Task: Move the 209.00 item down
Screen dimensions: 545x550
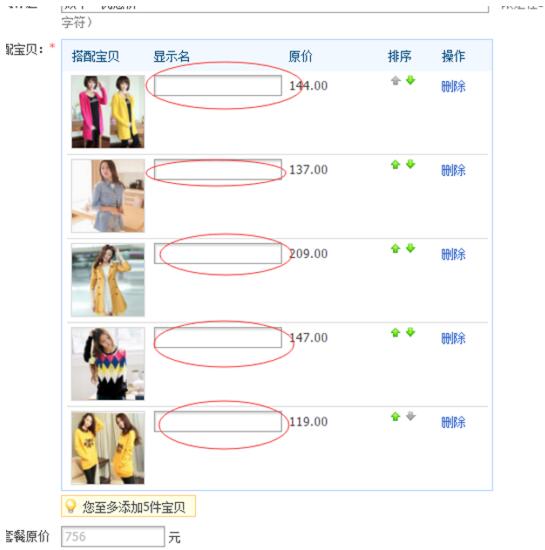Action: coord(411,248)
